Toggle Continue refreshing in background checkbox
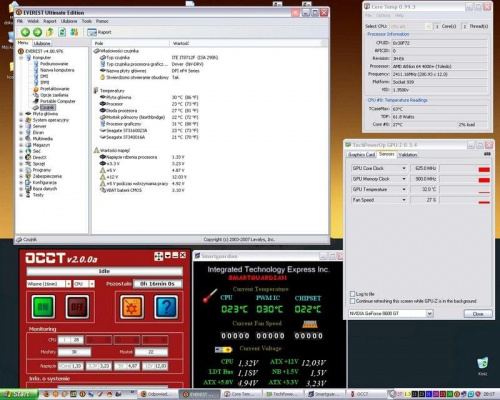 click(352, 301)
